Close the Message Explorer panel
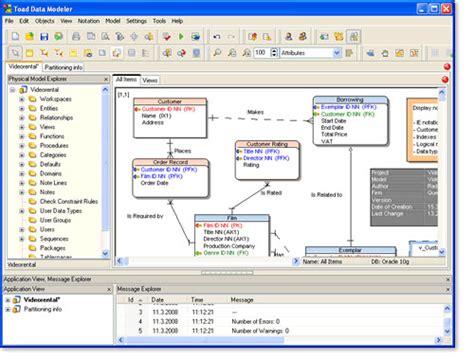This screenshot has width=474, height=360. tap(448, 290)
